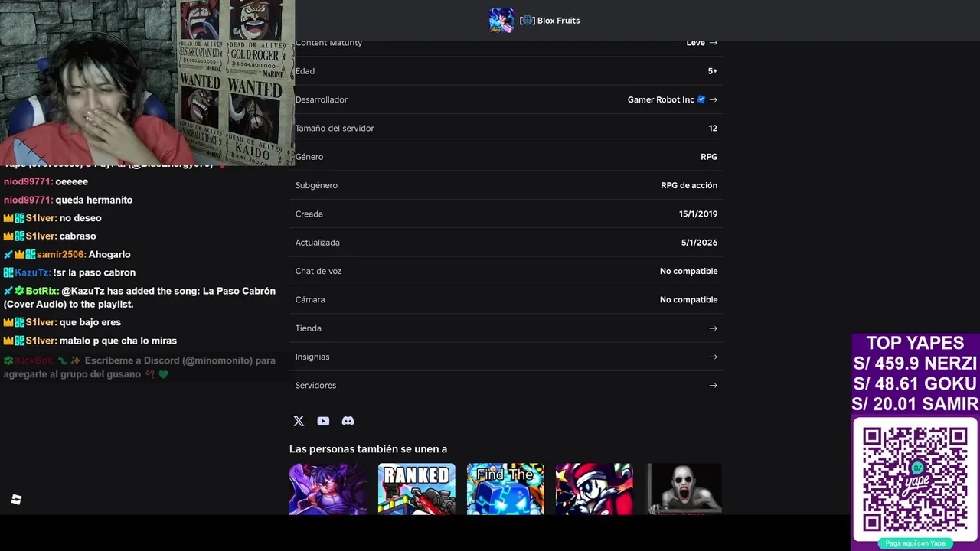Click the Yape QR code
The width and height of the screenshot is (980, 551).
click(915, 480)
